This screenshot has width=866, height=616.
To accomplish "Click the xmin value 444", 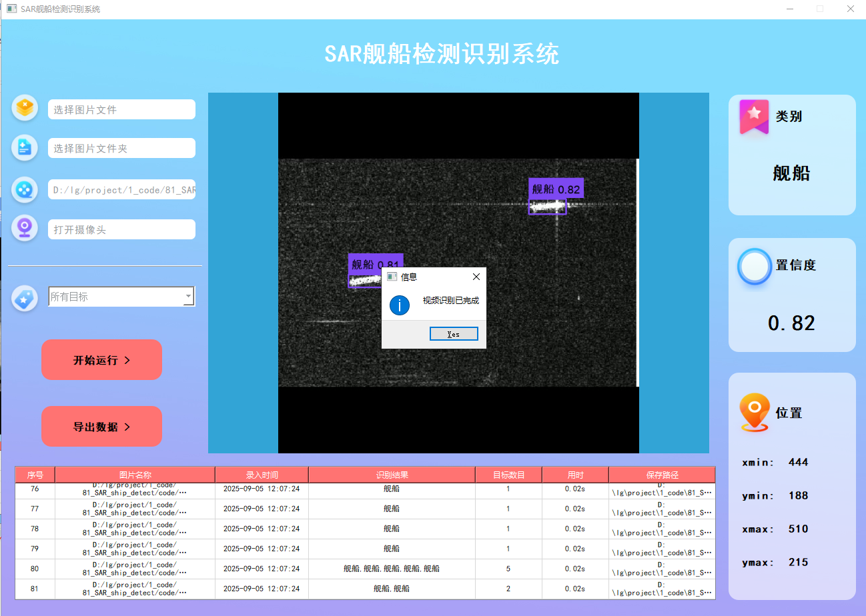I will point(798,462).
